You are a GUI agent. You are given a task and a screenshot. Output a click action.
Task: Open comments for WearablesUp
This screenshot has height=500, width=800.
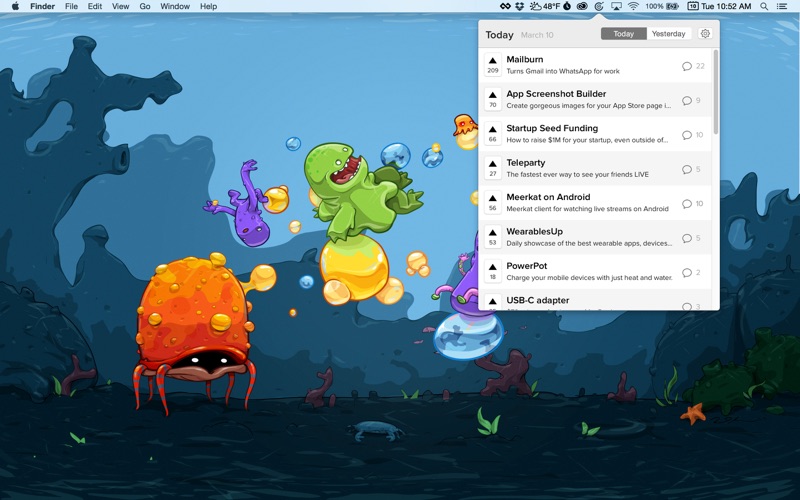(691, 238)
